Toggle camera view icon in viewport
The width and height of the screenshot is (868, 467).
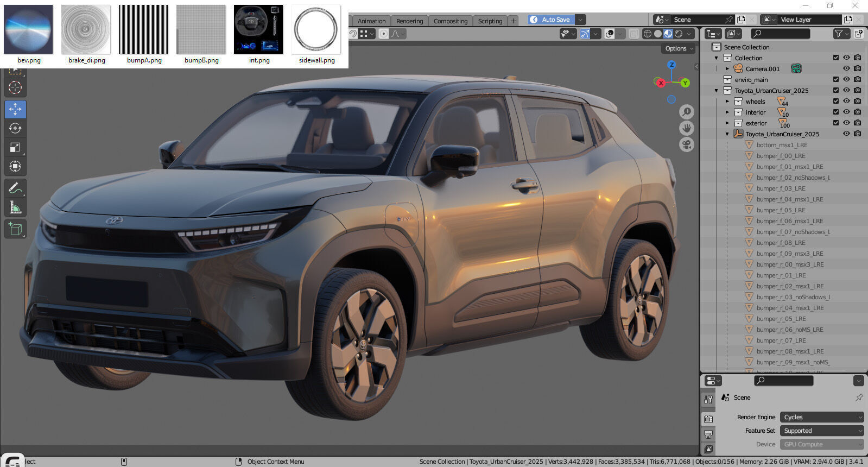coord(687,145)
